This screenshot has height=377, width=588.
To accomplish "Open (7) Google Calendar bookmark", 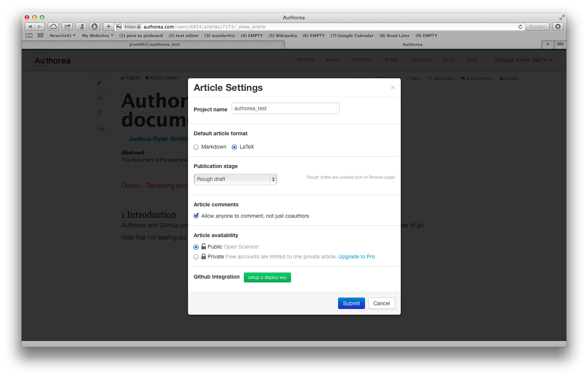I will (x=352, y=36).
